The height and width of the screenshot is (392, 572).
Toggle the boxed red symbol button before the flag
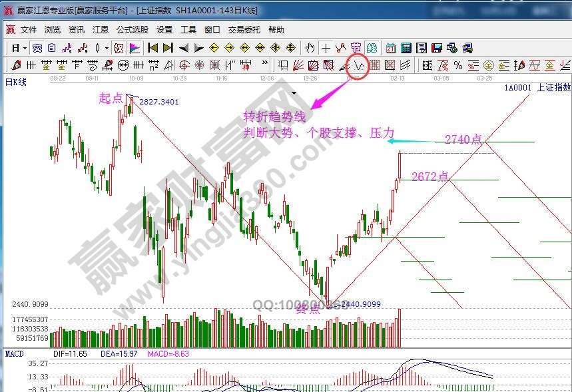119,48
